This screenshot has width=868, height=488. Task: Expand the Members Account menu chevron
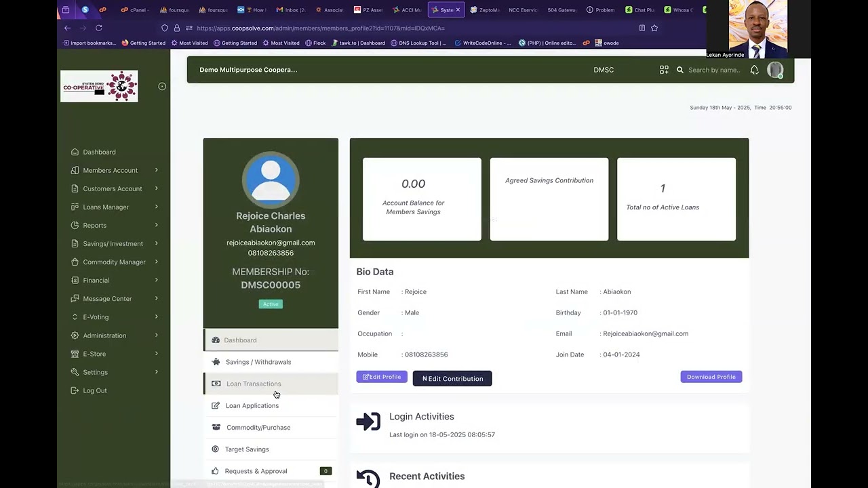coord(157,170)
